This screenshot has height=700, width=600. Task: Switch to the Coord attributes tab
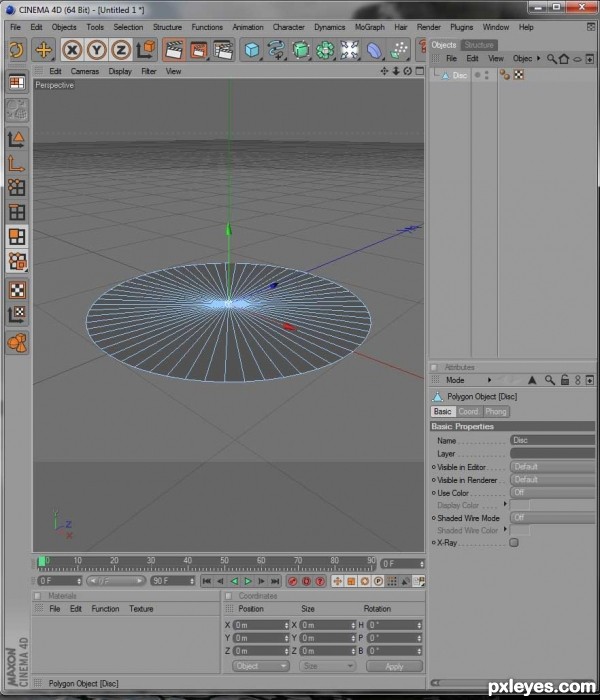pyautogui.click(x=468, y=412)
